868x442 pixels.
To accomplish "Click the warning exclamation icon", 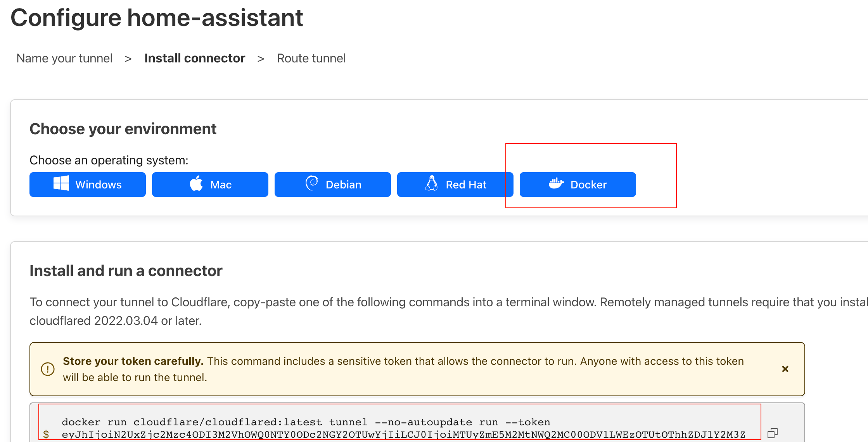I will coord(48,369).
